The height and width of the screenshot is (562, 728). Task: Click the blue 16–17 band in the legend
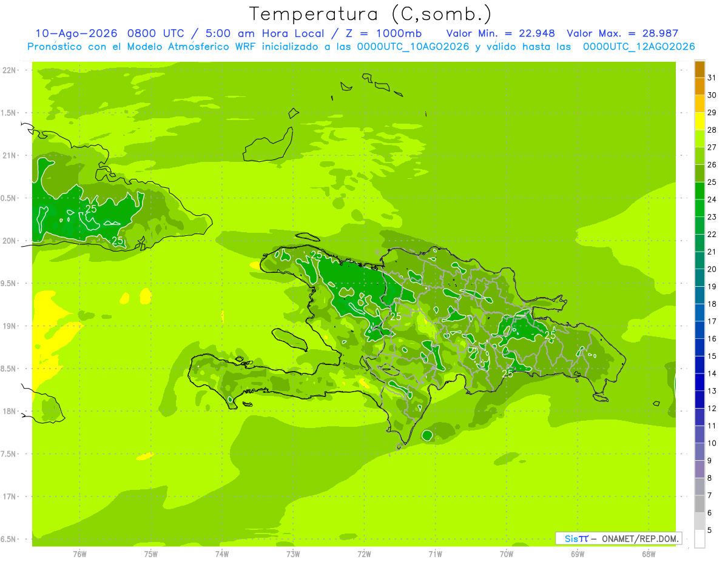tap(699, 330)
